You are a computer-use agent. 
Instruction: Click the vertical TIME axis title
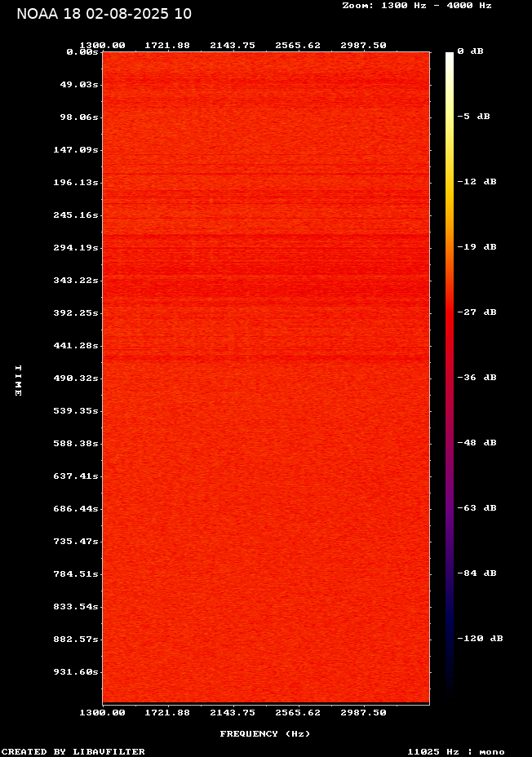point(18,380)
